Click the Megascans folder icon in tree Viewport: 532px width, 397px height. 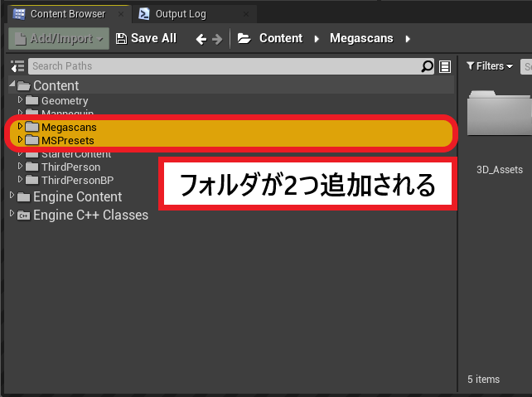point(31,127)
